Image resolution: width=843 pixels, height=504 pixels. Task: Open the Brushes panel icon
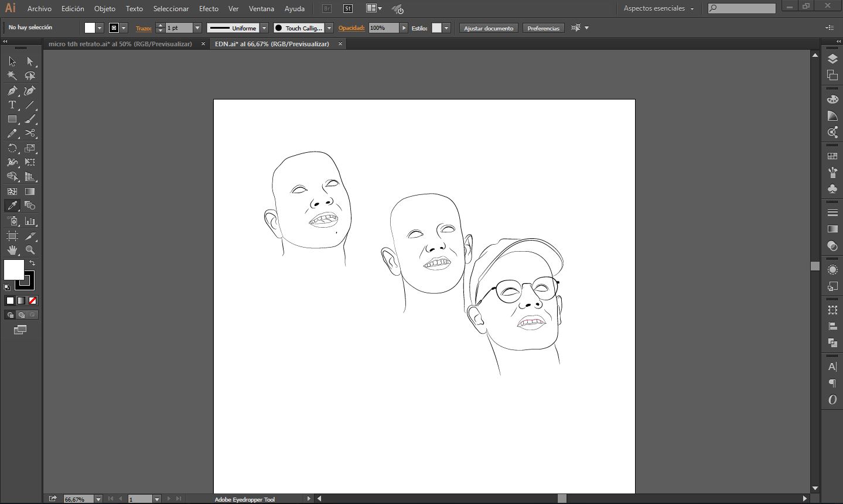832,173
